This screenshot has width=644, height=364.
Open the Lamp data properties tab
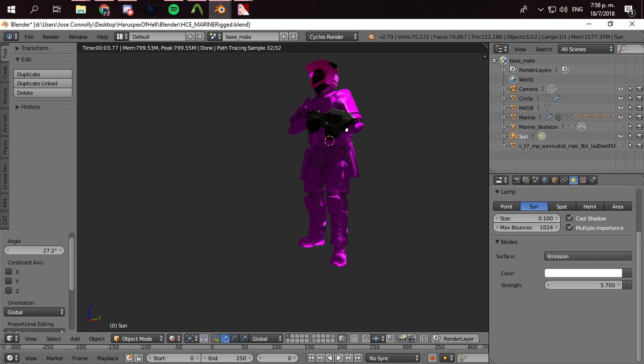574,180
